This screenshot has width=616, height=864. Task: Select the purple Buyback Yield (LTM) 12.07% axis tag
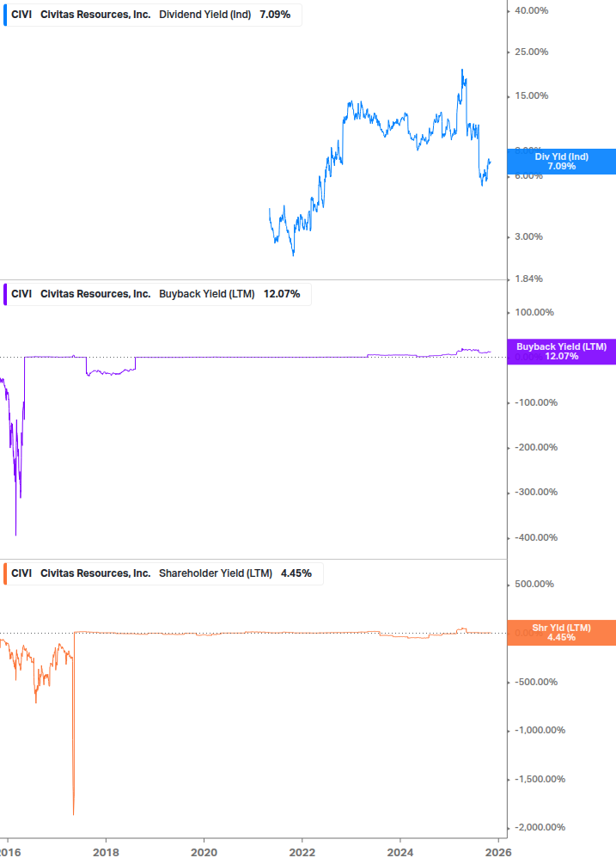click(x=562, y=352)
